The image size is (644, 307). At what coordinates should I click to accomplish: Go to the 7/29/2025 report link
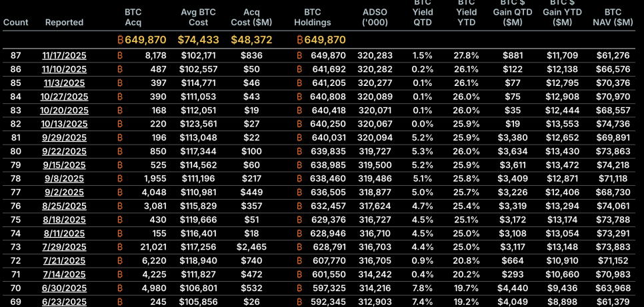pos(65,247)
